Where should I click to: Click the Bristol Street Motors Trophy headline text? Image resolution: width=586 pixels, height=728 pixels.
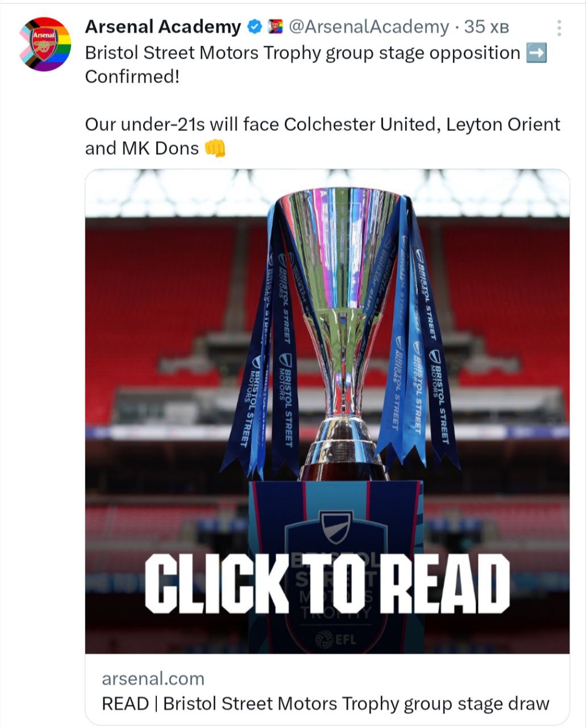(302, 53)
